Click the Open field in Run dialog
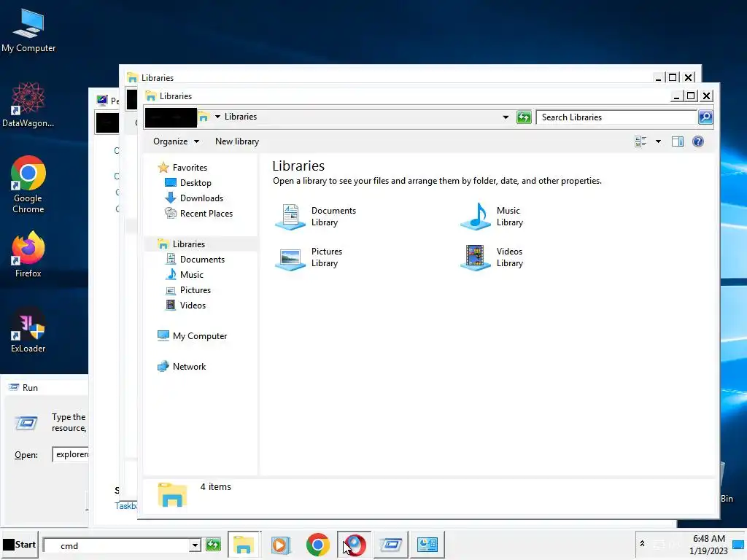Screen dimensions: 747x560 pyautogui.click(x=70, y=455)
